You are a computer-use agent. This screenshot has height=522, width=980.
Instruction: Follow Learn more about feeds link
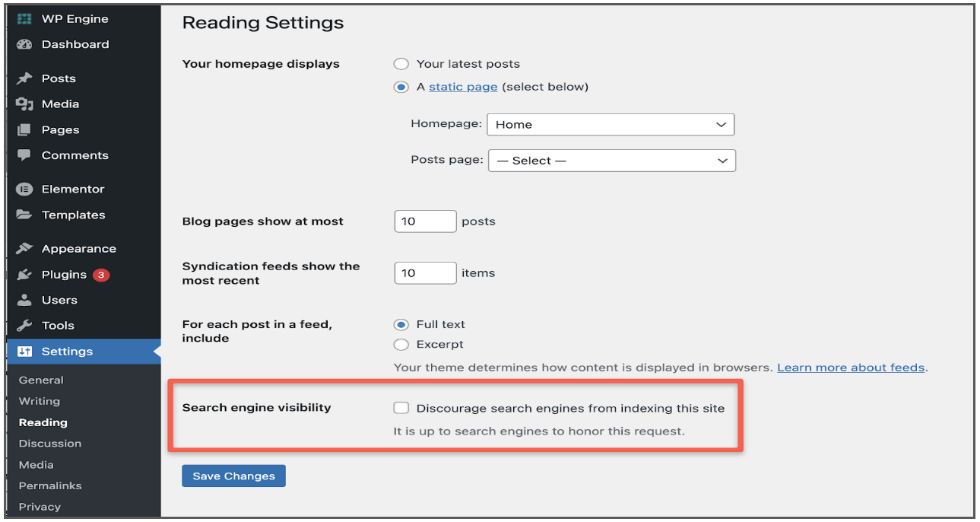click(x=851, y=368)
